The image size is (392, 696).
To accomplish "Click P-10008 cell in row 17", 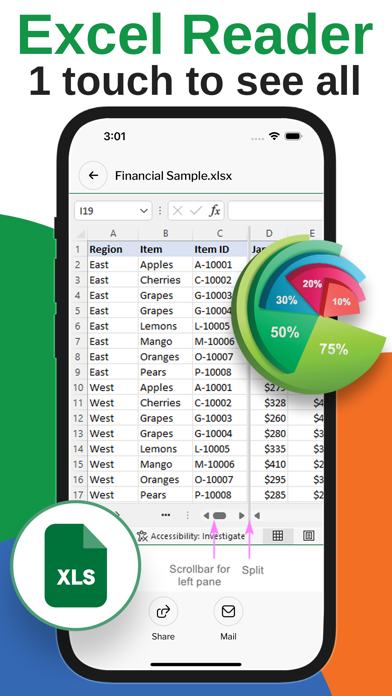I will 220,495.
